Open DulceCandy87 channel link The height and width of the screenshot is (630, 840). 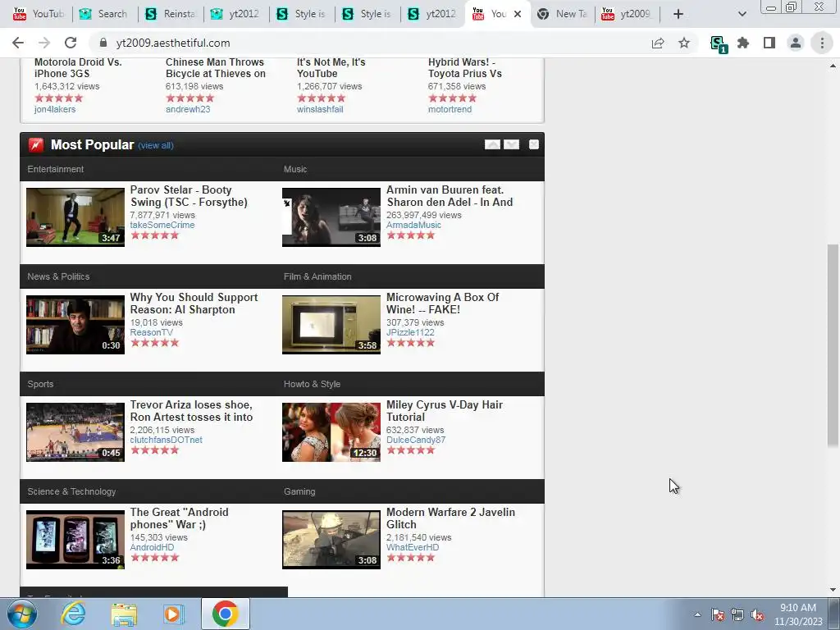click(x=416, y=440)
